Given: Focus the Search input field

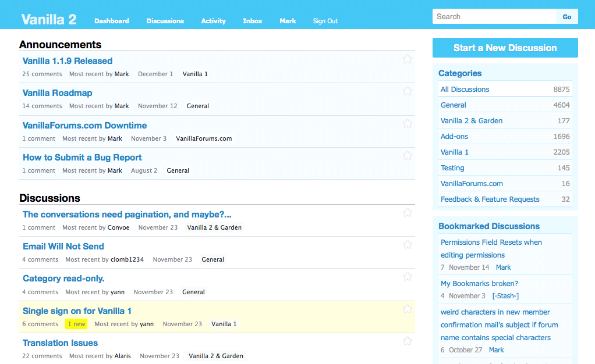Looking at the screenshot, I should (494, 17).
